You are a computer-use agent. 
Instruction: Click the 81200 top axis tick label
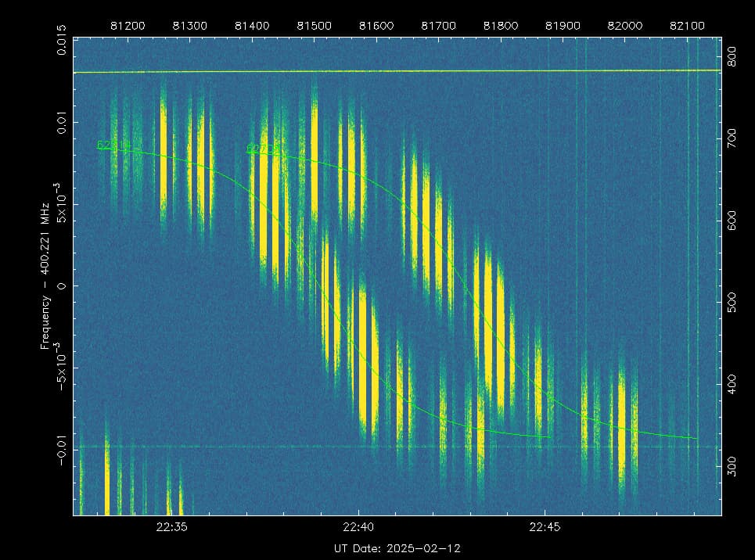pos(127,25)
